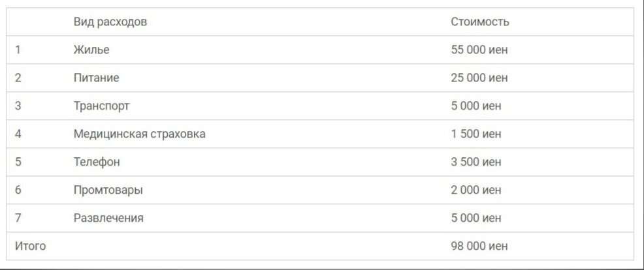
Task: Select the "Промтовары" row label
Action: pyautogui.click(x=108, y=190)
